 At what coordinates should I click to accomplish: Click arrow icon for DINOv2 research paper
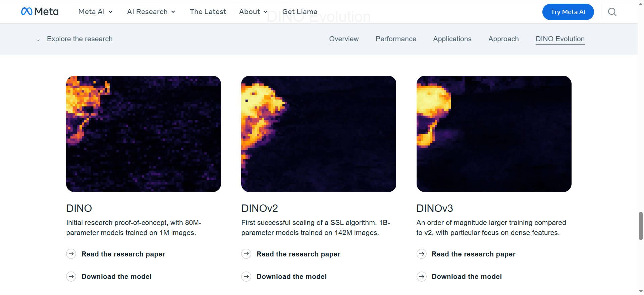click(246, 254)
